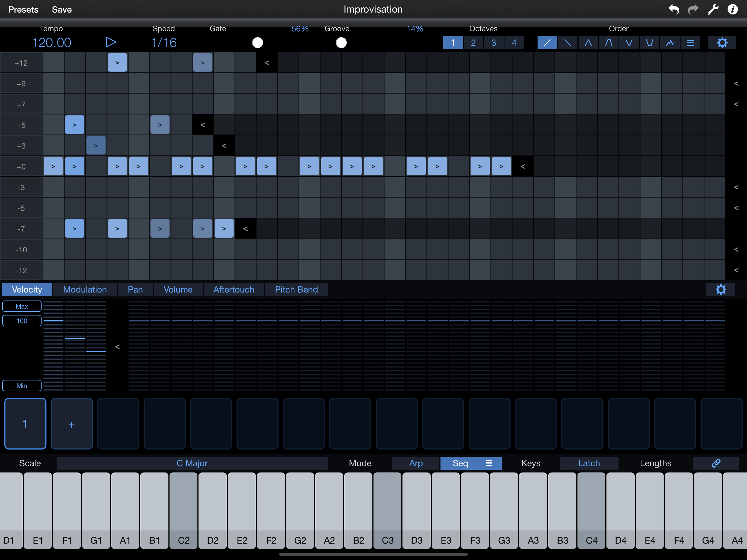Open the 1/16 speed selector
Image resolution: width=747 pixels, height=560 pixels.
pyautogui.click(x=164, y=43)
